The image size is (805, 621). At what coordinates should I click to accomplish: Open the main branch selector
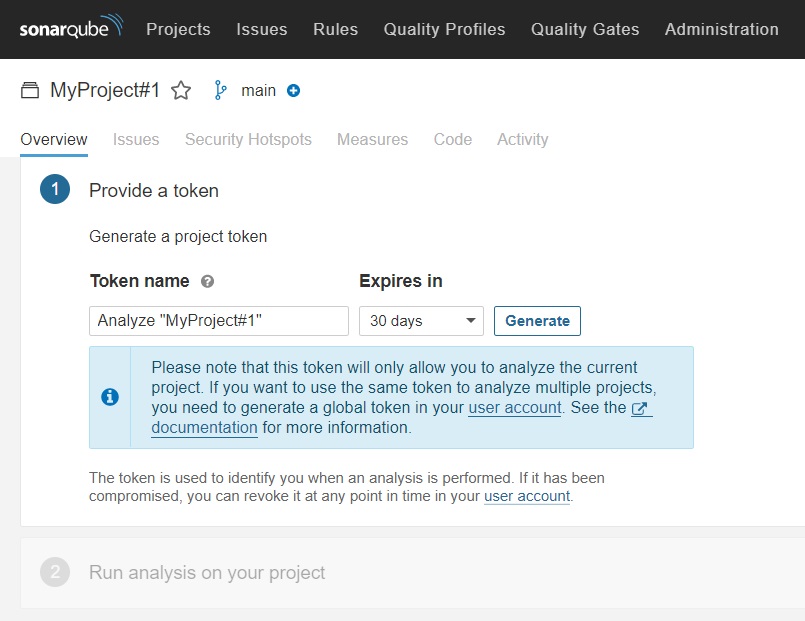pos(258,90)
